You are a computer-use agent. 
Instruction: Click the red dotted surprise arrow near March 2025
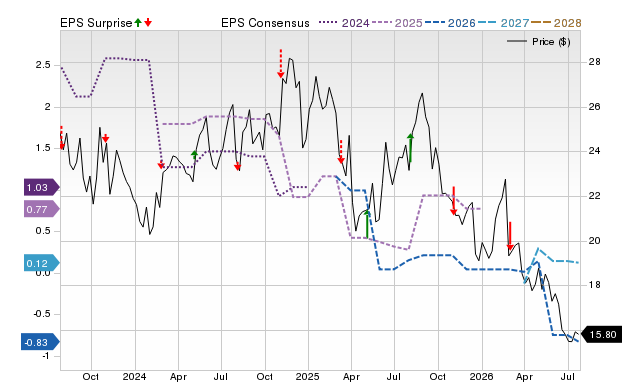pos(341,151)
